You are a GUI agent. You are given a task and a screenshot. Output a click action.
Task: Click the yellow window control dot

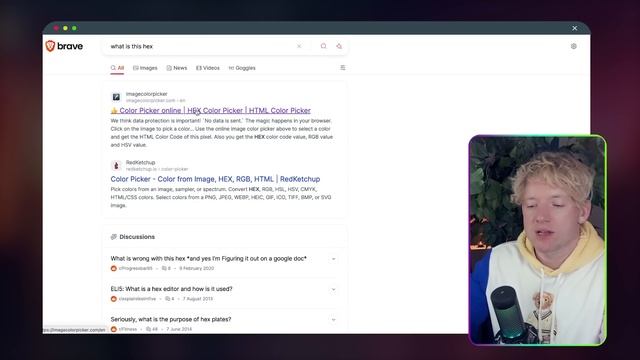65,28
